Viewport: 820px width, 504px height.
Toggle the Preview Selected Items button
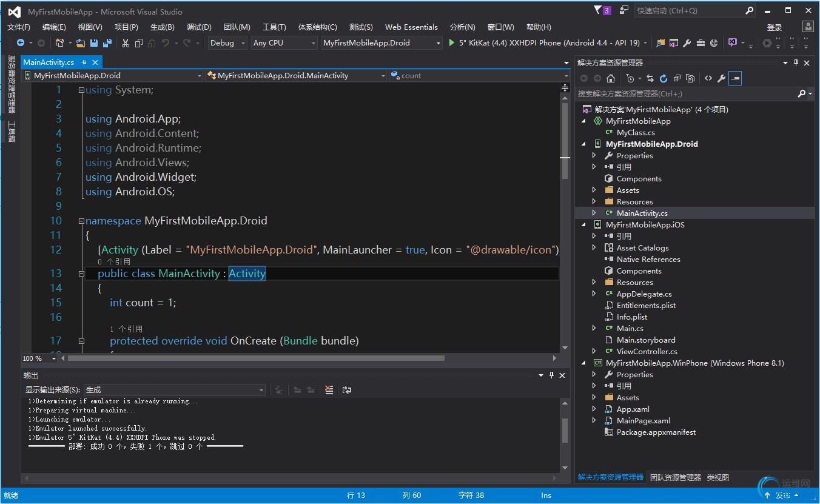point(735,78)
